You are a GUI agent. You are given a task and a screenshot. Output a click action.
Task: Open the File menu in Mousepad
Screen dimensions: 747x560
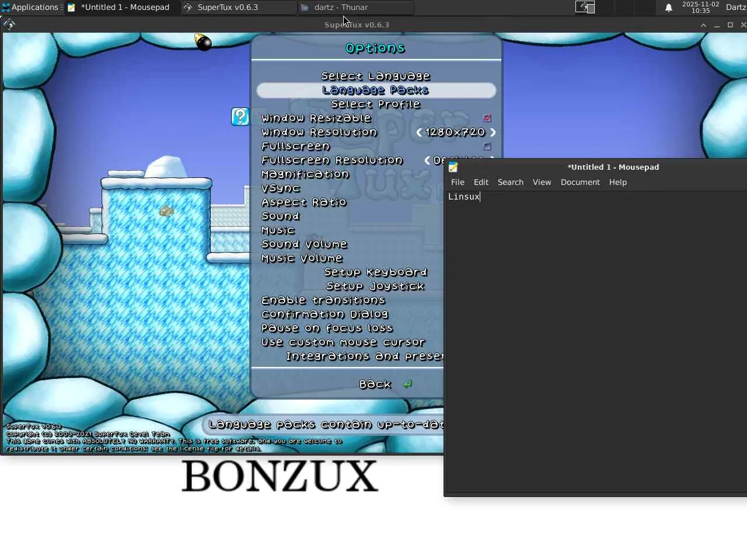[458, 183]
